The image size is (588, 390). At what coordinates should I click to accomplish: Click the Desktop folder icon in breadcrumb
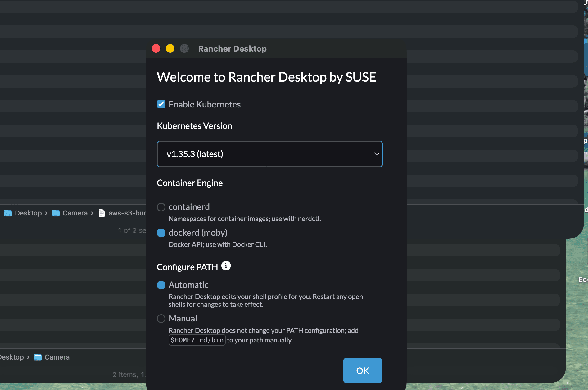coord(7,213)
